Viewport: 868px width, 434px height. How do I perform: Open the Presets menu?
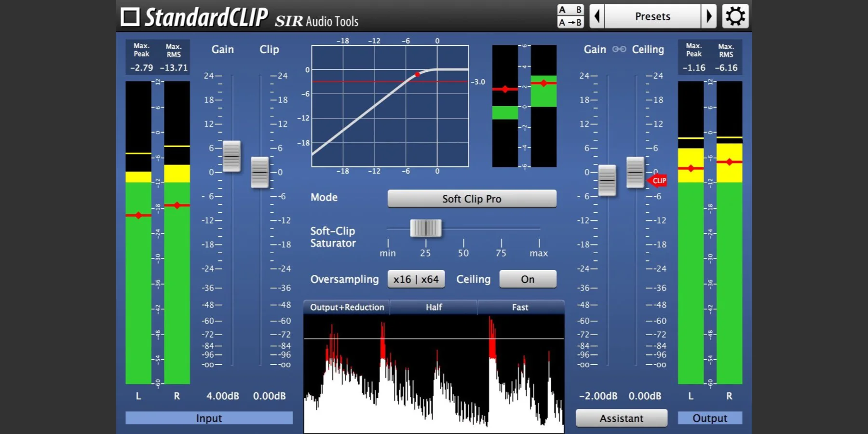click(x=652, y=16)
